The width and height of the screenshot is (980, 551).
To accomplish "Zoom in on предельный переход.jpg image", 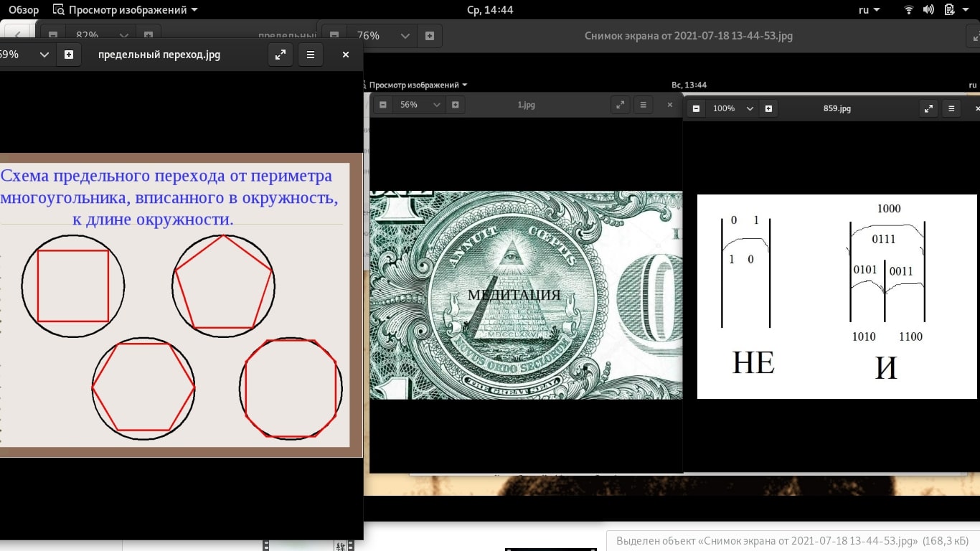I will [69, 55].
